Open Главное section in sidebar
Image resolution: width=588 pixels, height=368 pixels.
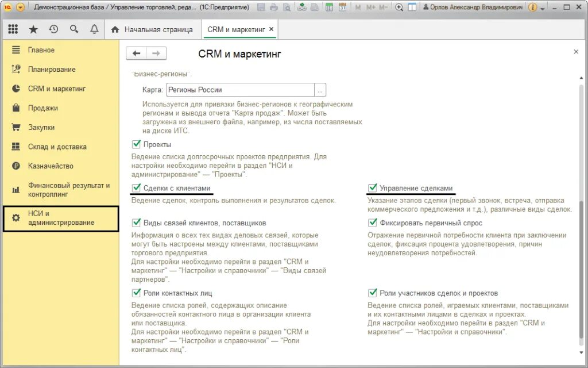(x=61, y=50)
